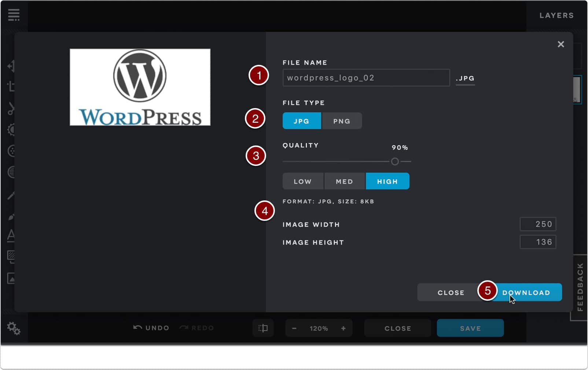Choose PNG file type
588x370 pixels.
pyautogui.click(x=342, y=121)
